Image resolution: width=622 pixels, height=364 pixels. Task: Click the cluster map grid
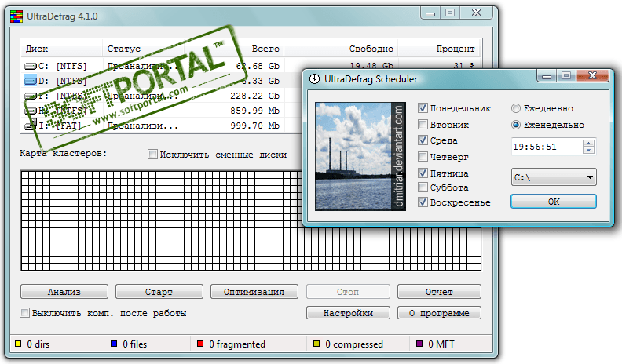coord(251,220)
